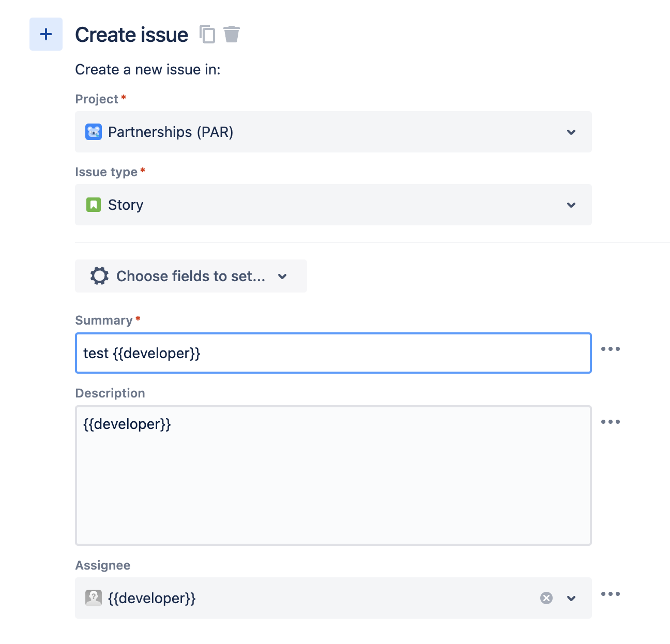670x644 pixels.
Task: Open the more options menu beside Assignee
Action: [611, 594]
